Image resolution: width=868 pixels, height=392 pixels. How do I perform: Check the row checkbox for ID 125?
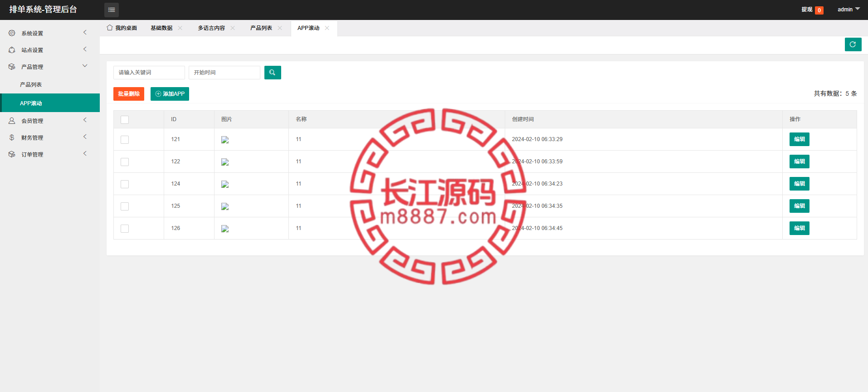[125, 206]
